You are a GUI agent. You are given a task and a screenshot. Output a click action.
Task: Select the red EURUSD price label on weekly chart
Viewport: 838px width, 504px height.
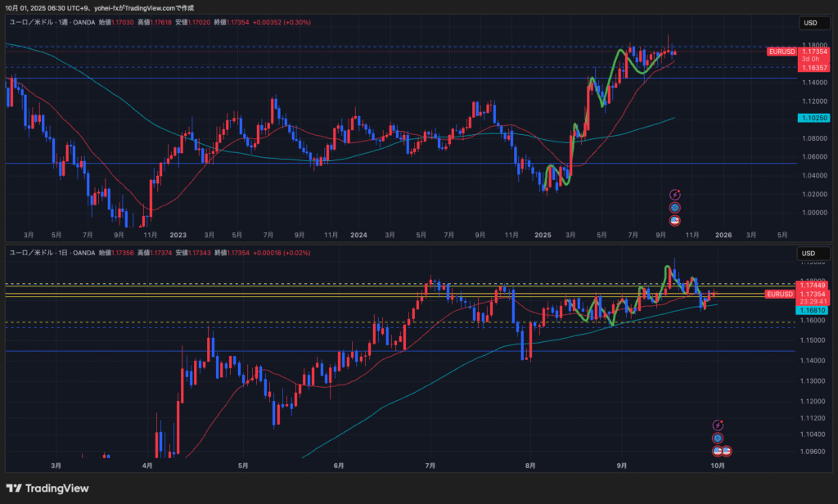782,52
